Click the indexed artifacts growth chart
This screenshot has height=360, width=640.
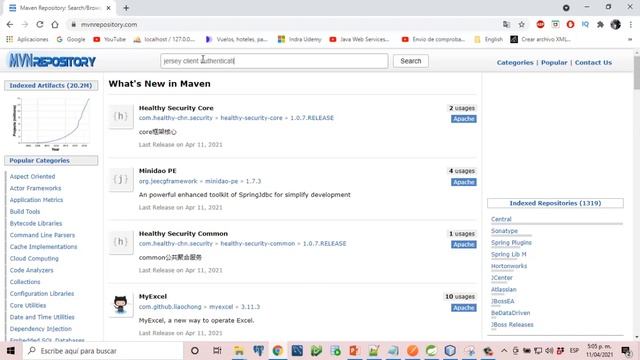click(x=51, y=123)
